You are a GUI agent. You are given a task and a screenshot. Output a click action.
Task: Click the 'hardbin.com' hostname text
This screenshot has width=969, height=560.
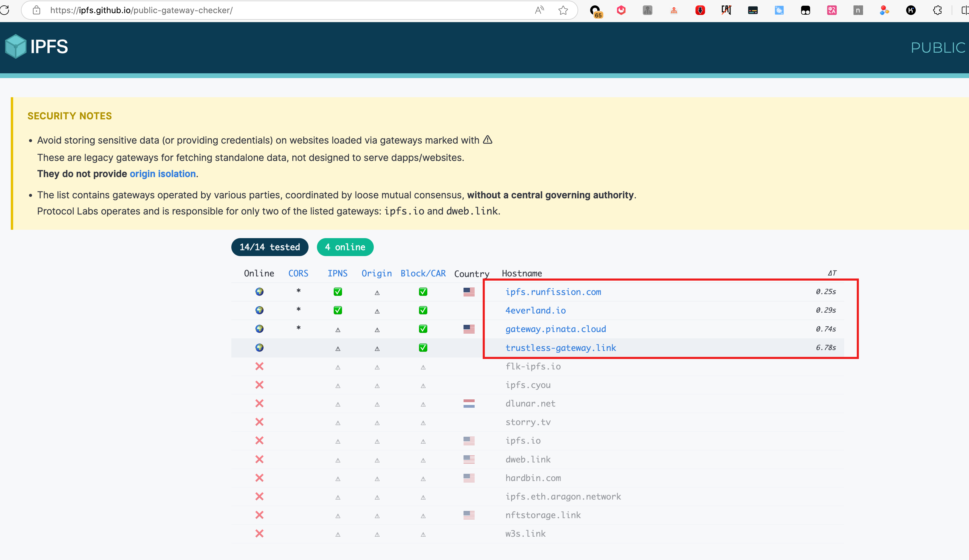pos(533,478)
